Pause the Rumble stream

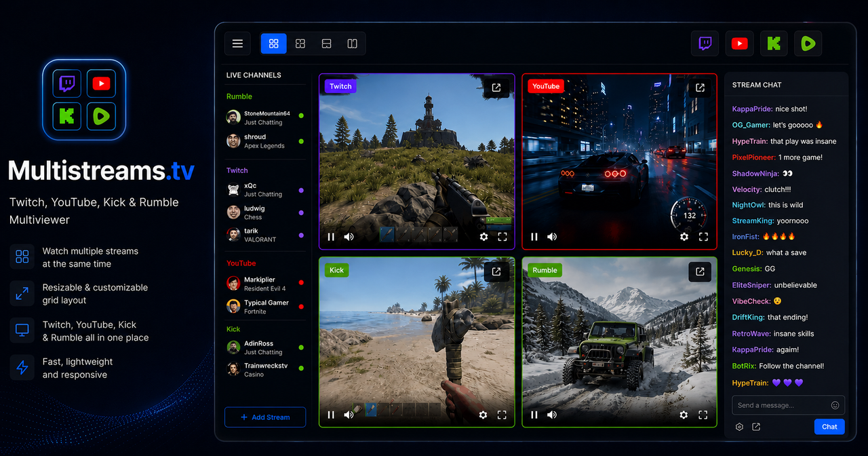pyautogui.click(x=534, y=415)
